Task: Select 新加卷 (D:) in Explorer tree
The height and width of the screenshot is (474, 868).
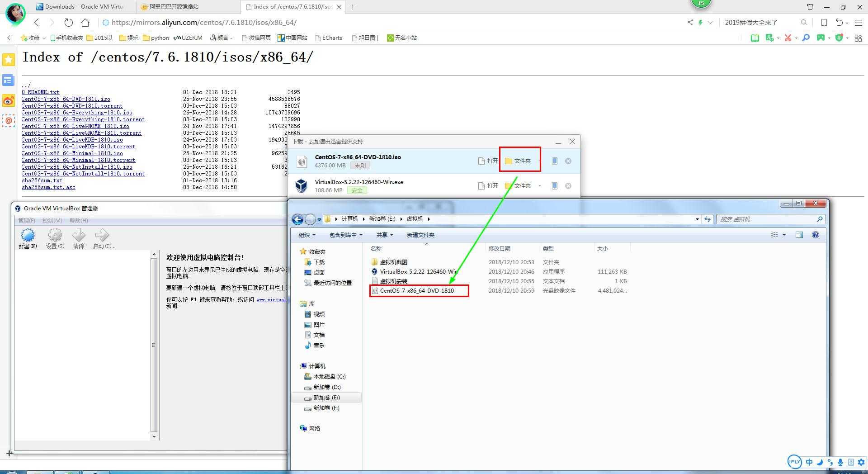Action: coord(322,387)
